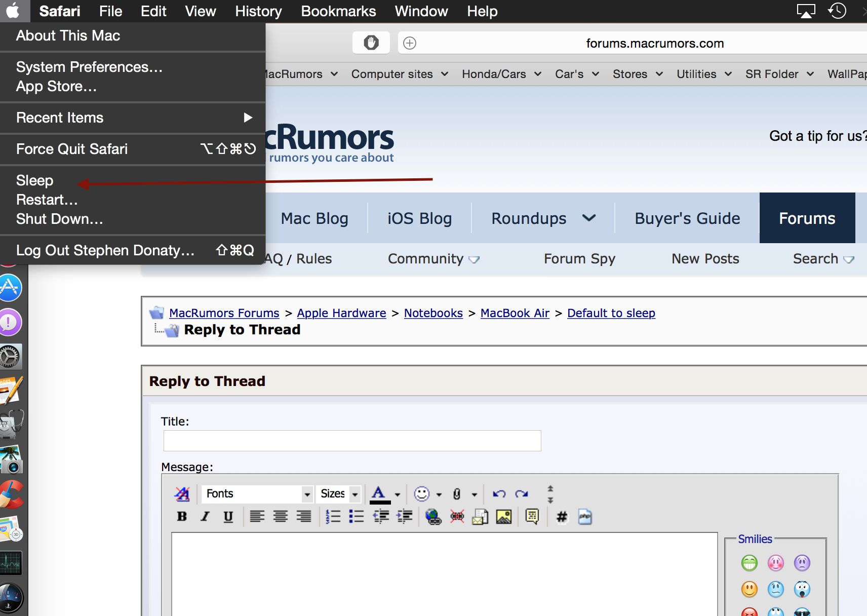Open Computer sites bookmarks folder
Image resolution: width=867 pixels, height=616 pixels.
(x=400, y=74)
